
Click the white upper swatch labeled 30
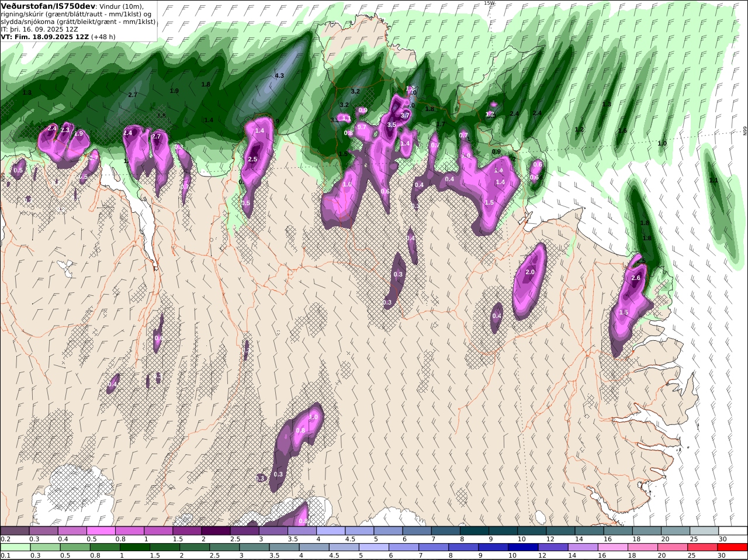[733, 530]
